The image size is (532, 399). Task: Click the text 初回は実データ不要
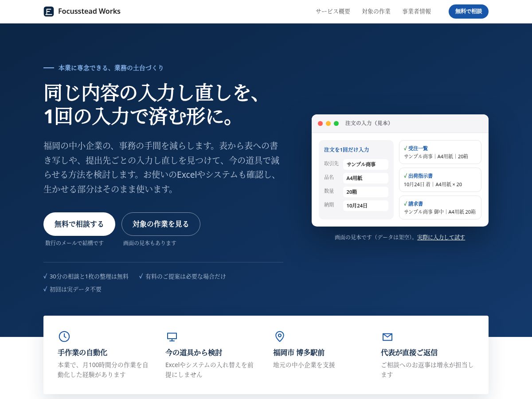point(76,289)
